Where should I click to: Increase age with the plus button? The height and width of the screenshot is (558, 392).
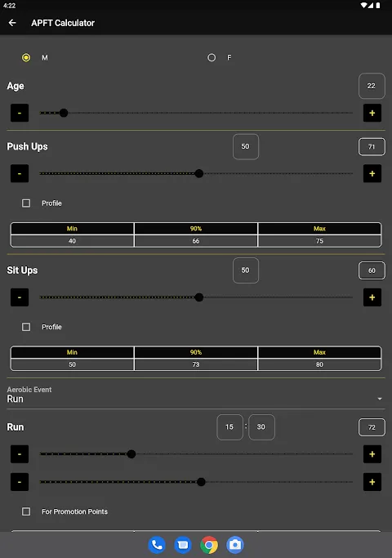point(372,113)
